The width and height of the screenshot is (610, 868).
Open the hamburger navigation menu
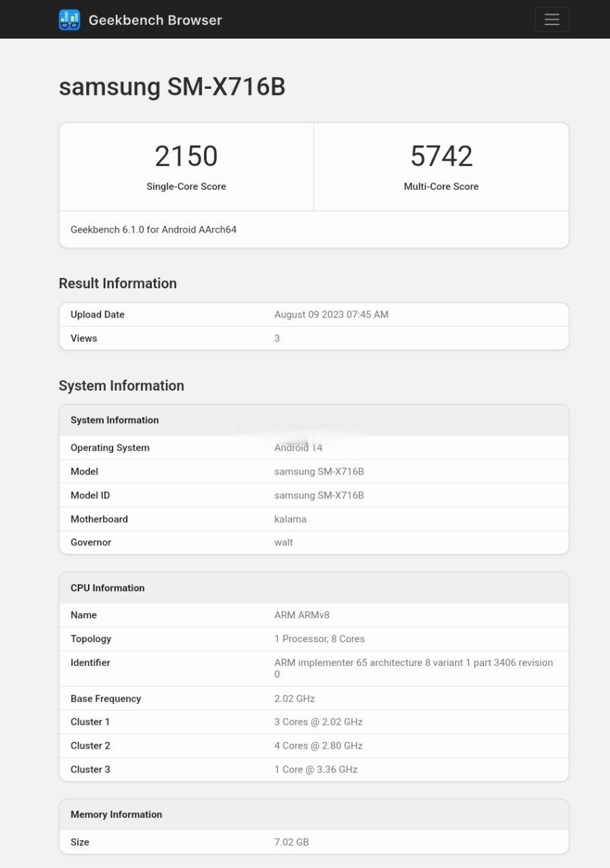pyautogui.click(x=551, y=19)
